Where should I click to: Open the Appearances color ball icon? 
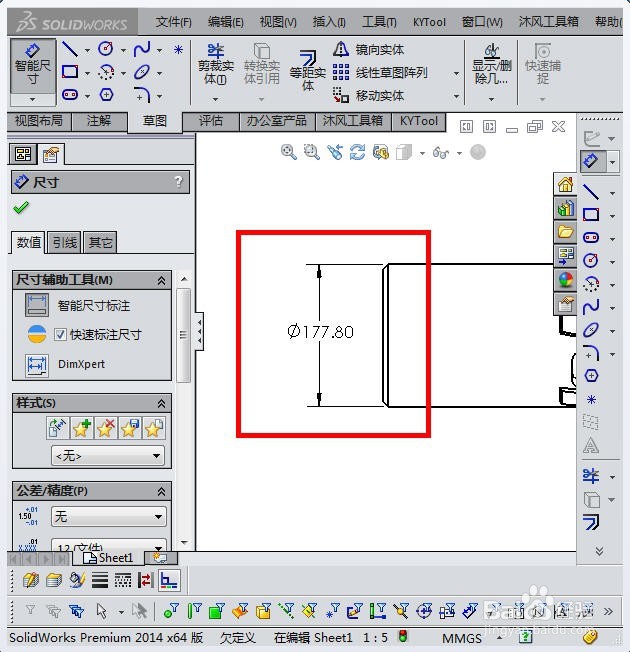[x=565, y=280]
